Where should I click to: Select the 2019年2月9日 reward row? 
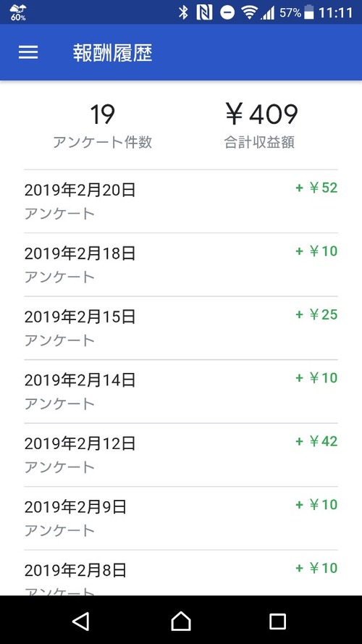(181, 519)
